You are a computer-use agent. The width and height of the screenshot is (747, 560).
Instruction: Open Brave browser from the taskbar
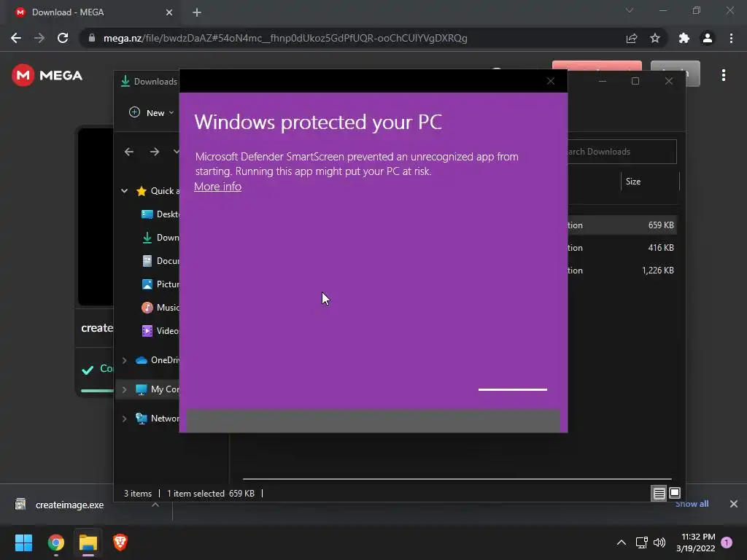[x=120, y=542]
